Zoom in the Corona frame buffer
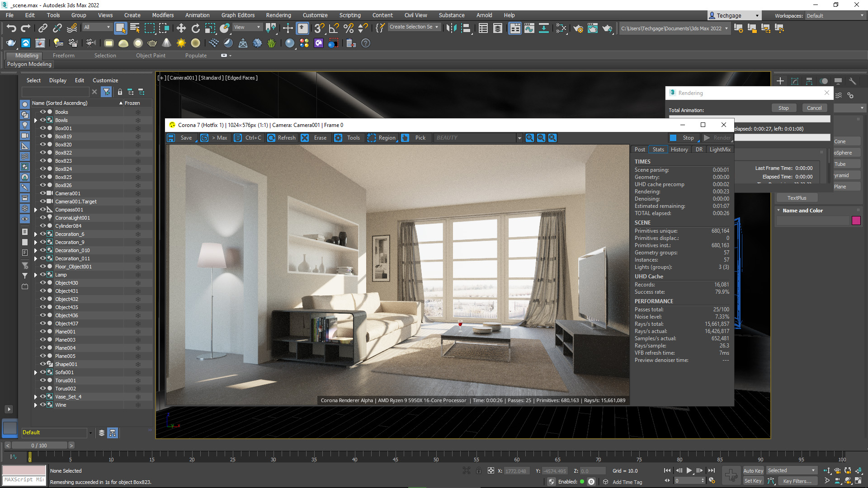868x488 pixels. 529,138
